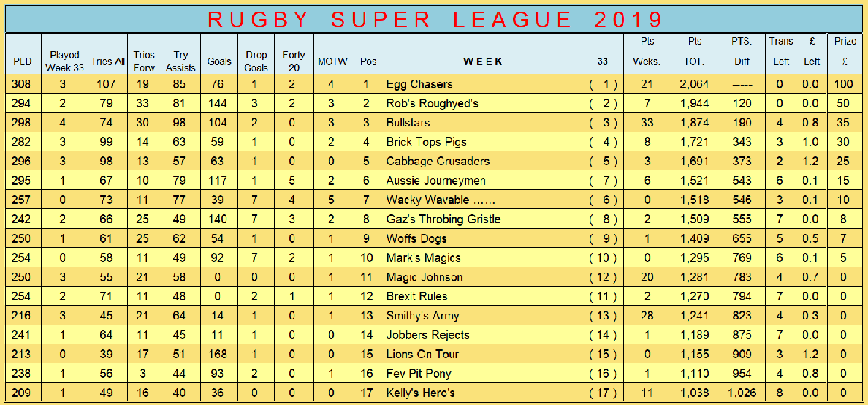Select Lions On Tour goals value 168
The image size is (868, 405).
218,355
